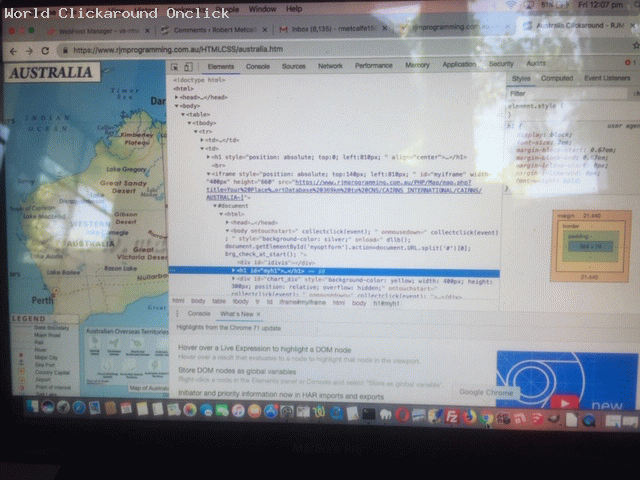Open the drawer three-dot menu beside Console
This screenshot has width=640, height=480.
177,313
